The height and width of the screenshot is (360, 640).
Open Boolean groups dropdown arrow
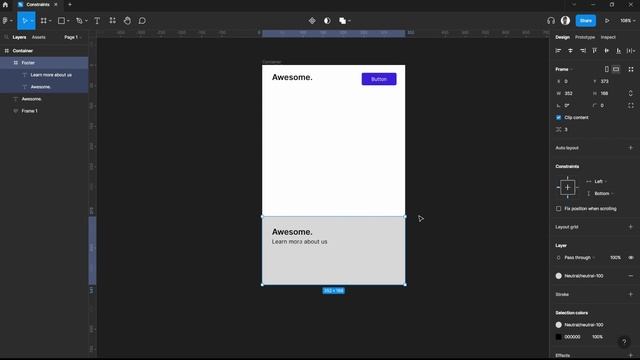tap(349, 21)
